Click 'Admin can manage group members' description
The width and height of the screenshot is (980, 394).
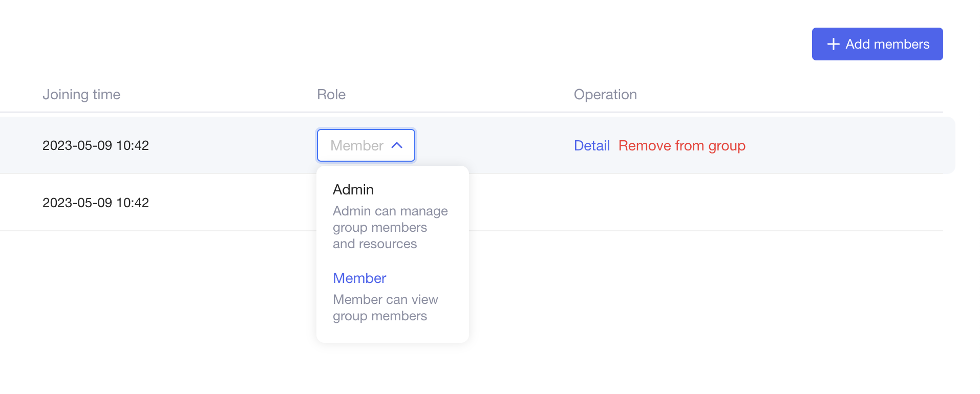[x=390, y=219]
